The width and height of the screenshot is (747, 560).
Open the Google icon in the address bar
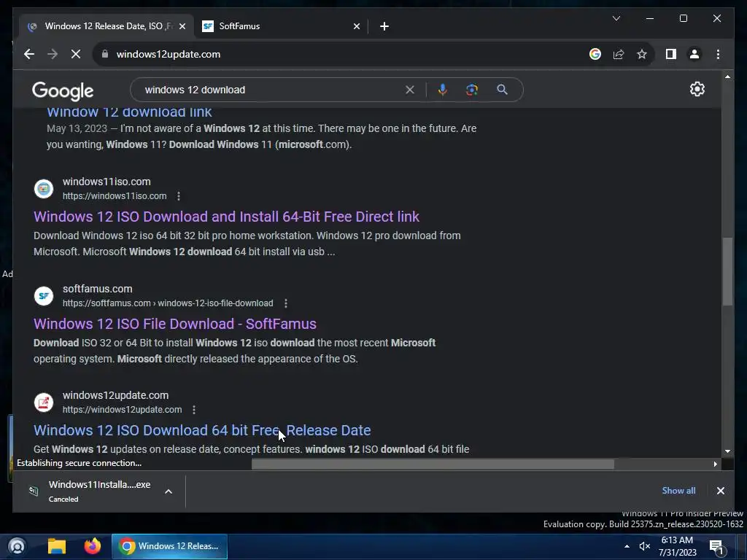[x=595, y=54]
